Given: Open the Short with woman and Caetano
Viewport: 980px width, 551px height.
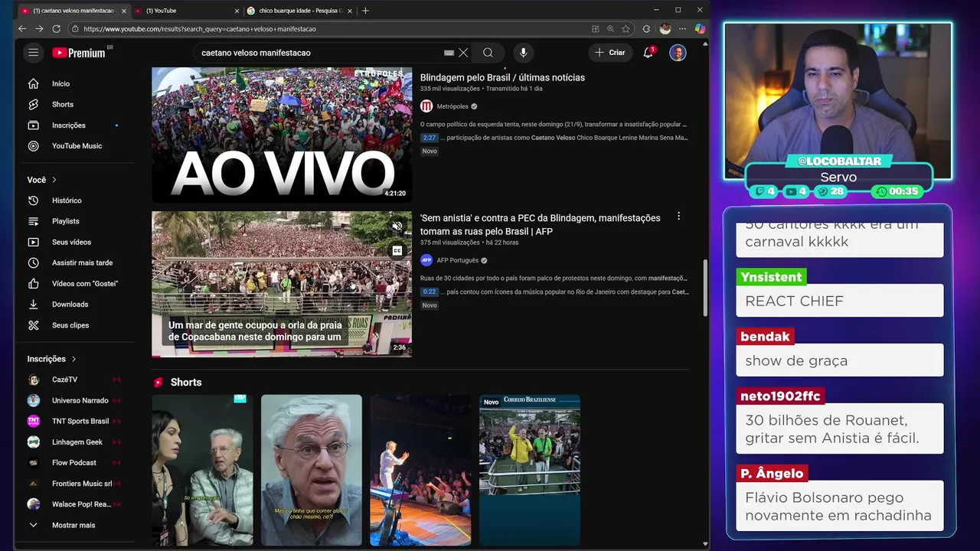Looking at the screenshot, I should pyautogui.click(x=202, y=470).
